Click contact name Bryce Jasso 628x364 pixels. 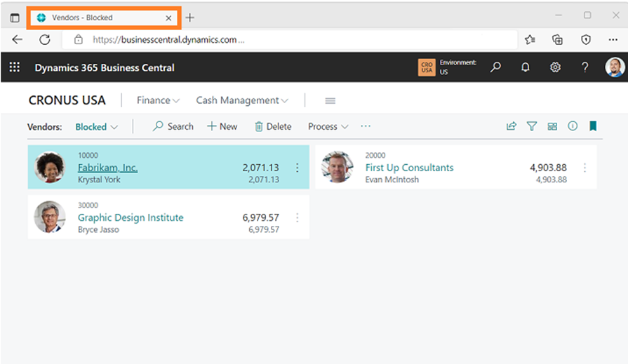coord(98,230)
